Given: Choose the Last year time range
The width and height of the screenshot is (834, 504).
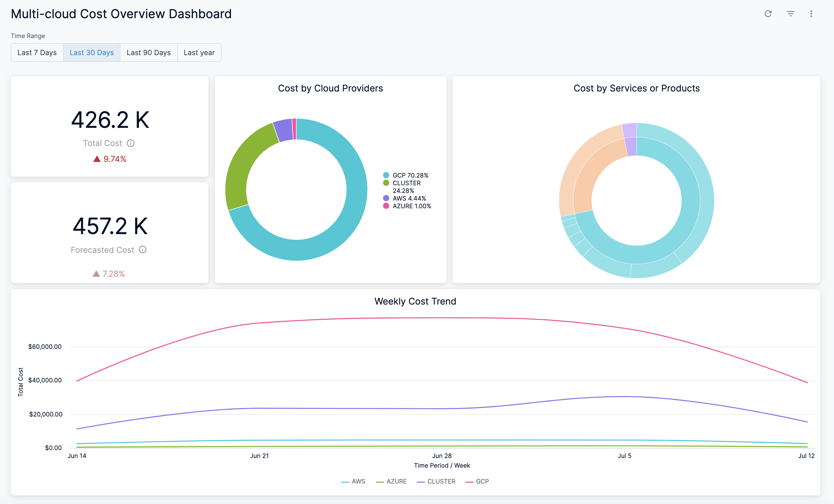Looking at the screenshot, I should (x=199, y=53).
